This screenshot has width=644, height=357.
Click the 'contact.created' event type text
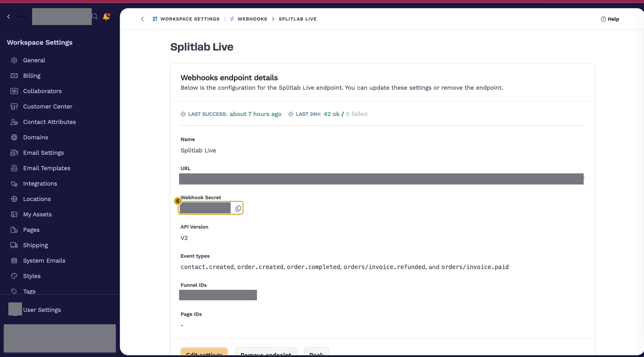tap(207, 267)
